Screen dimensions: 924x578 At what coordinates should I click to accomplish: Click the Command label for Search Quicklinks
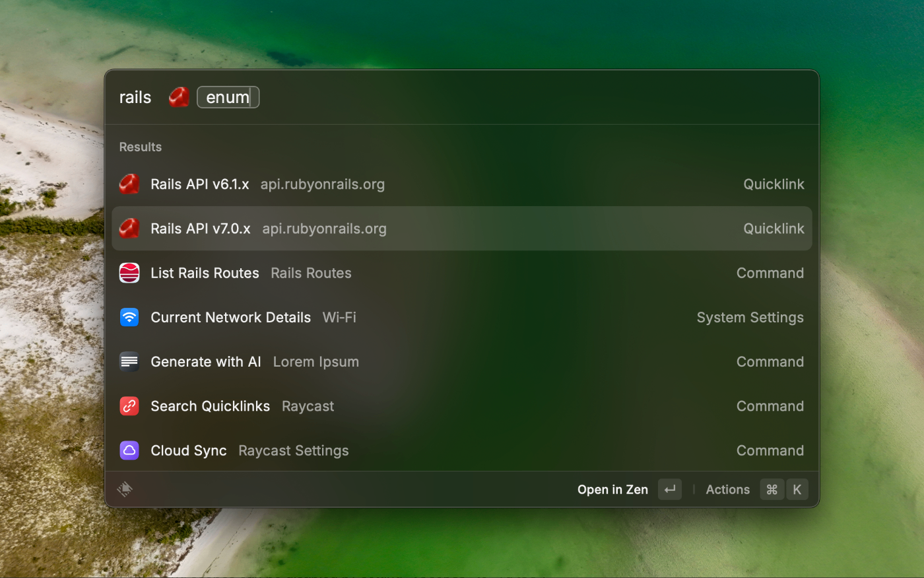coord(770,406)
